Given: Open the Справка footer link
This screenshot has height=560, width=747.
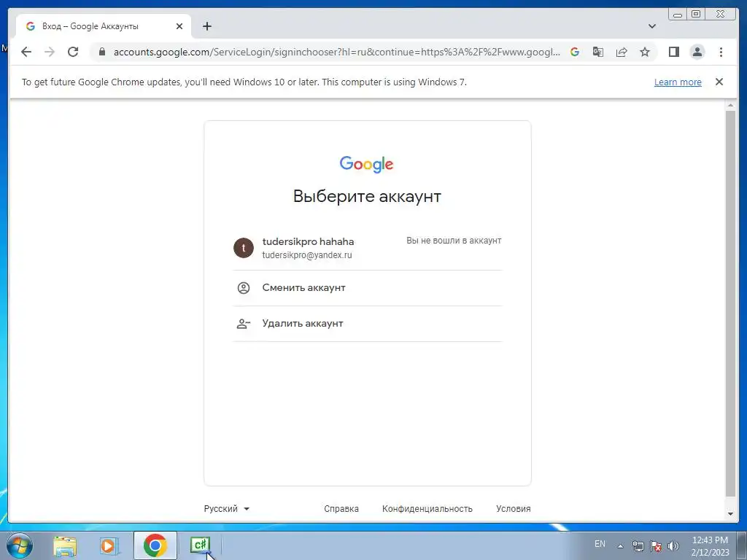Looking at the screenshot, I should [x=341, y=508].
